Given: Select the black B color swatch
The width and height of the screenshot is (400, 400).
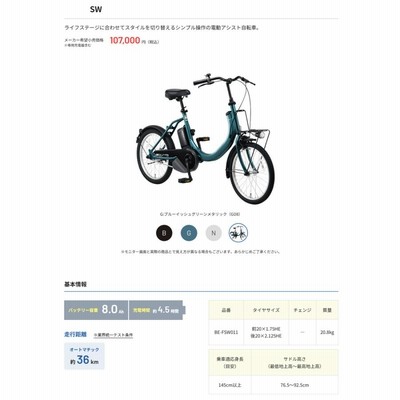Looking at the screenshot, I should [164, 233].
